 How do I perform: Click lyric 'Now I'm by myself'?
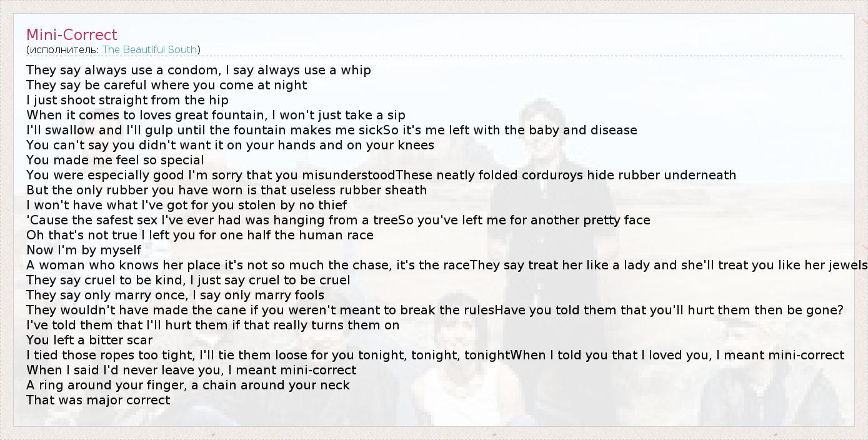click(x=84, y=250)
